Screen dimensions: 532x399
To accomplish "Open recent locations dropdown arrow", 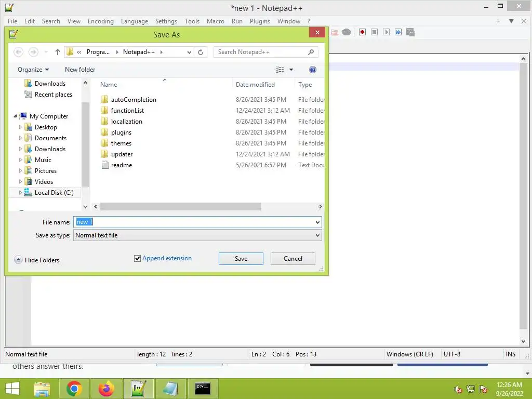I will [46, 52].
